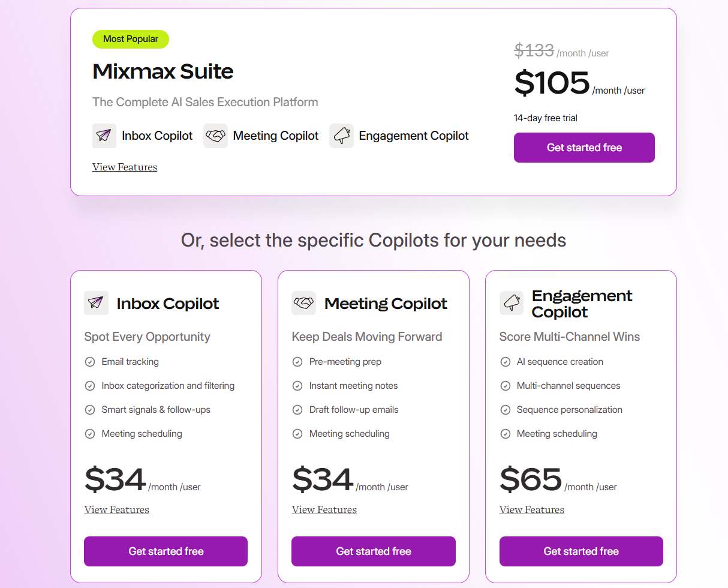Click the checkmark icon beside AI sequence creation

[505, 361]
